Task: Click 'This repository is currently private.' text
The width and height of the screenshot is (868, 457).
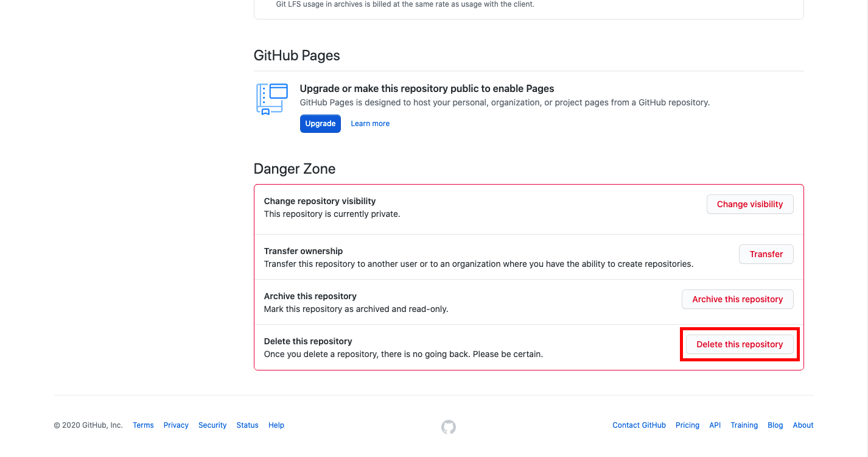Action: pos(332,214)
